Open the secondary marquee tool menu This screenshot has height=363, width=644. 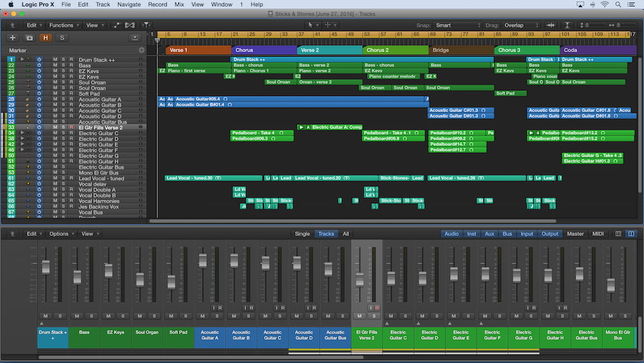(x=330, y=25)
